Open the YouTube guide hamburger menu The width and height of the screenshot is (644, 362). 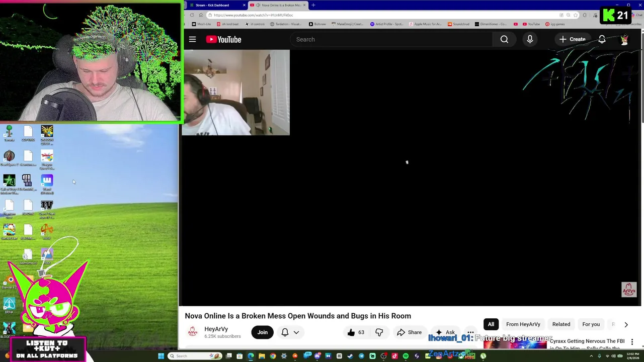point(192,39)
